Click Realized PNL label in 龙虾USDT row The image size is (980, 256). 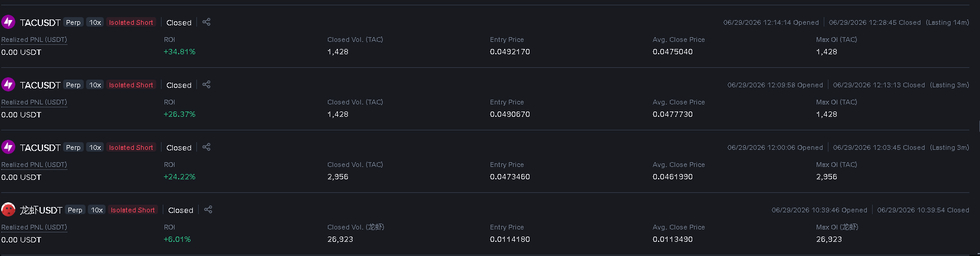click(34, 227)
